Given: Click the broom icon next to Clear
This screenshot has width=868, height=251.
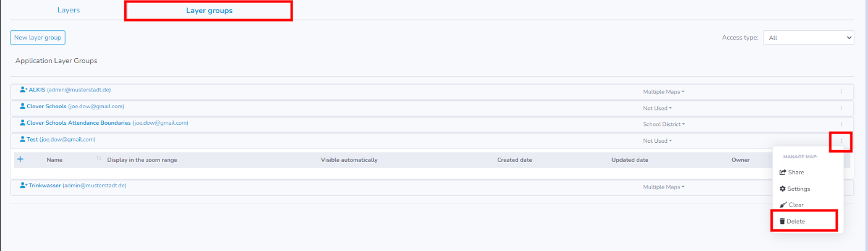Looking at the screenshot, I should (783, 205).
